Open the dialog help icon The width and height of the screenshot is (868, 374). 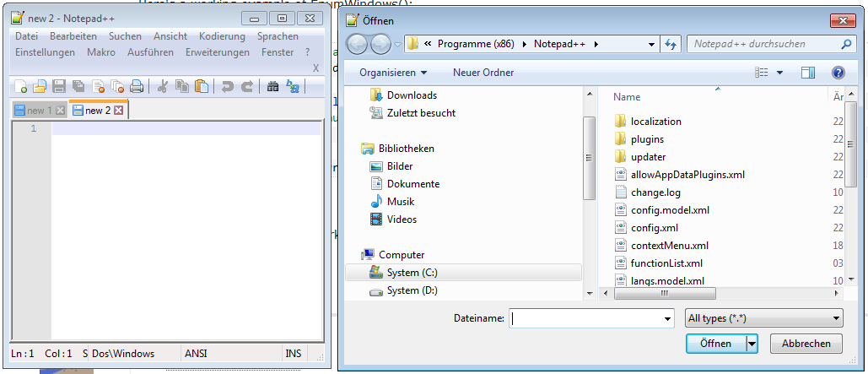(838, 73)
